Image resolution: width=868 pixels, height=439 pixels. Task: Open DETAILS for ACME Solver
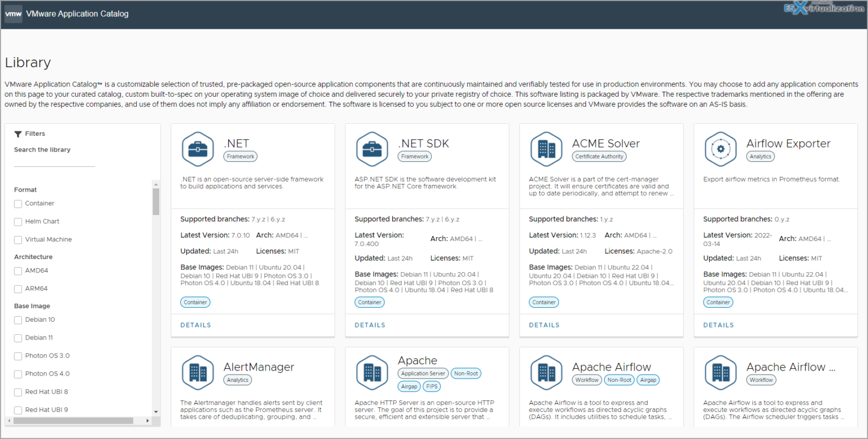point(544,325)
